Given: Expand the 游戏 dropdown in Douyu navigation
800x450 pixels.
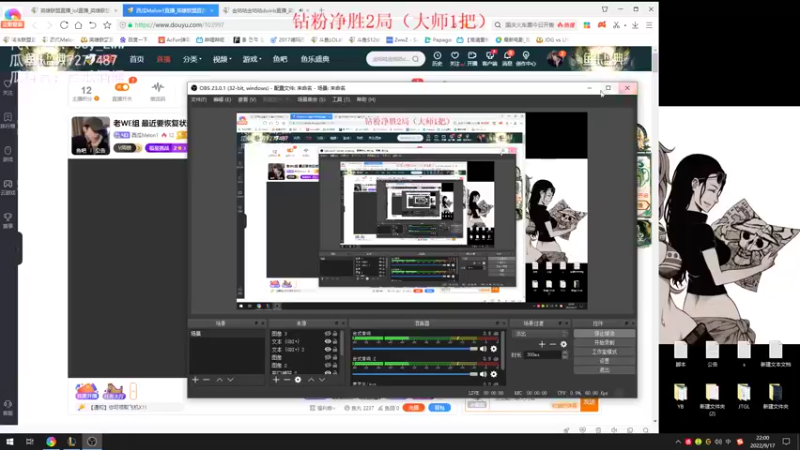Looking at the screenshot, I should pos(252,59).
